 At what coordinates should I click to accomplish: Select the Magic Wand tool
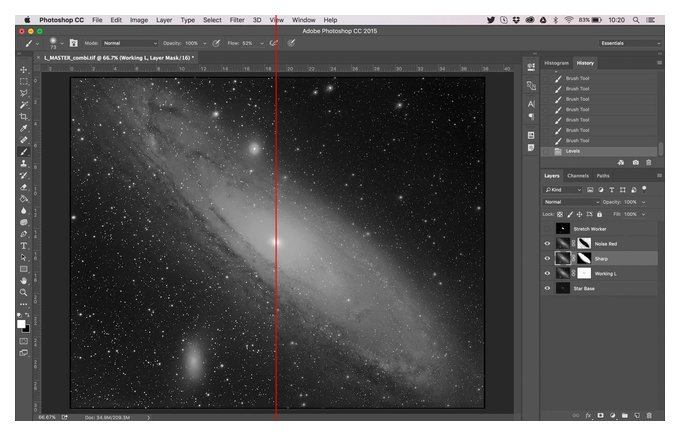23,105
